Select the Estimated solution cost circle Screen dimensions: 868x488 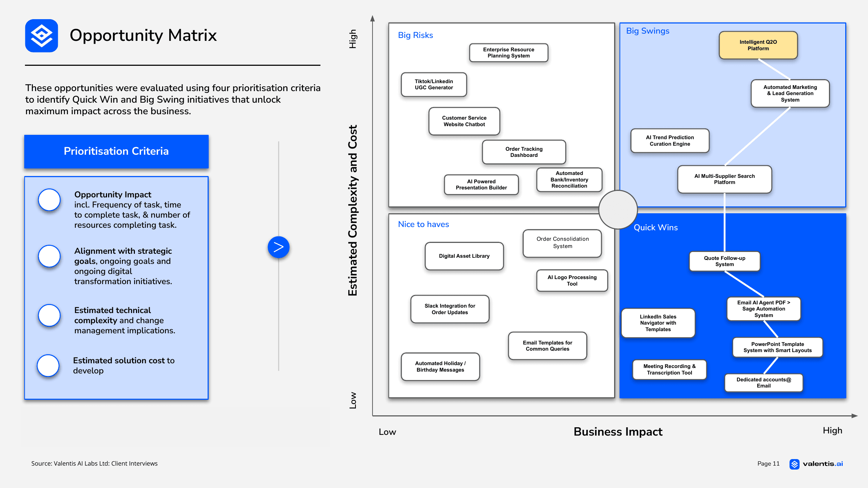coord(48,365)
